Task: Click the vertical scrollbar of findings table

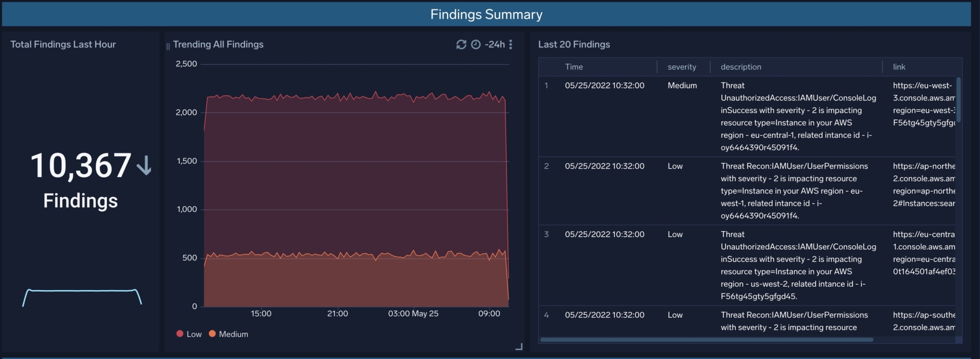Action: click(x=958, y=100)
